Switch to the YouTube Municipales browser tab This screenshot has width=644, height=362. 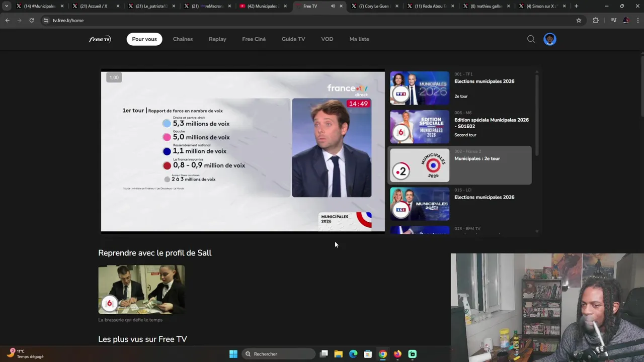263,6
